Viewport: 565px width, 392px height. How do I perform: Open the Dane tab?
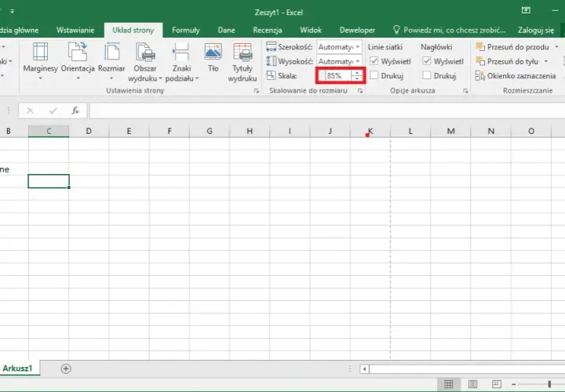click(x=227, y=31)
